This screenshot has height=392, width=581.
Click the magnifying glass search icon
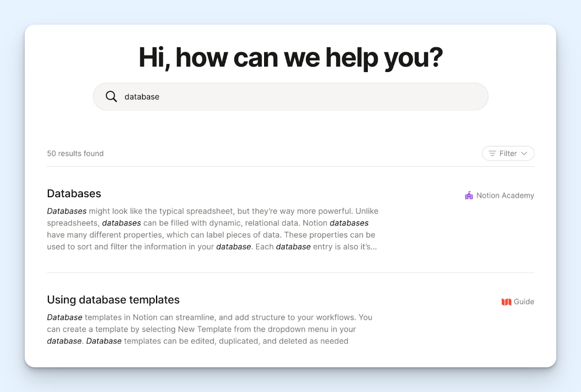click(x=111, y=96)
